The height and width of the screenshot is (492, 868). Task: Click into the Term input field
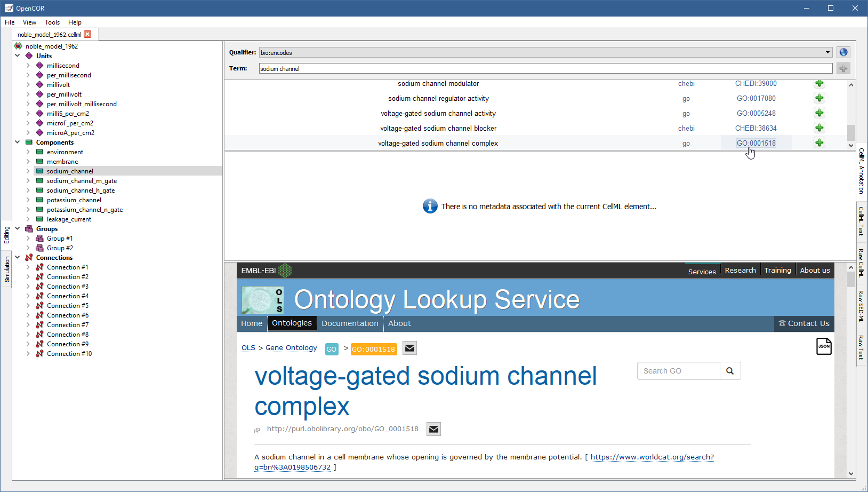click(545, 68)
